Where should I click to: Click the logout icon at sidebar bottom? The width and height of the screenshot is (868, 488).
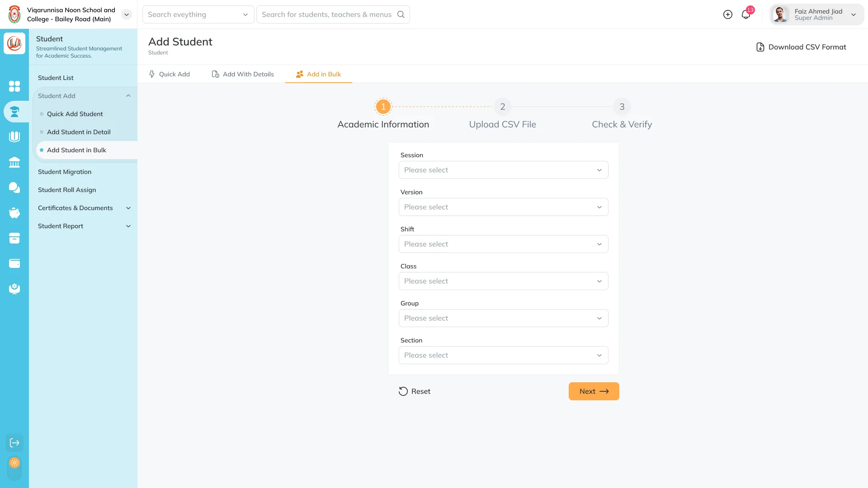coord(14,443)
